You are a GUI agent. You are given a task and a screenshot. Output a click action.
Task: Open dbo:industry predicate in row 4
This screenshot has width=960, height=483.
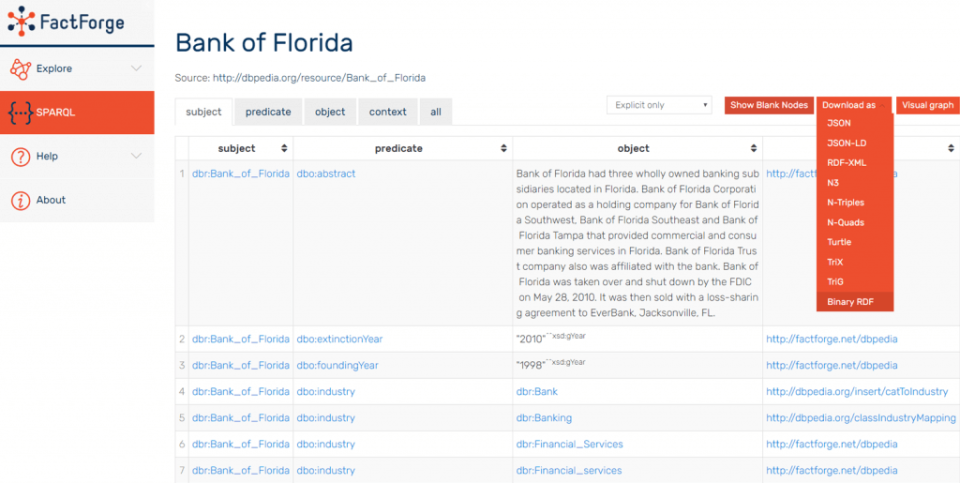point(326,392)
